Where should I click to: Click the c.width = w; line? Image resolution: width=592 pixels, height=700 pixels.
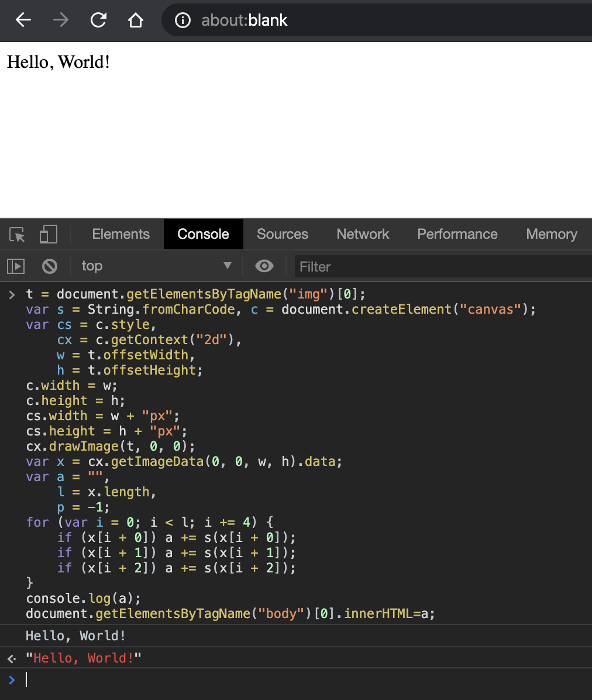tap(71, 385)
